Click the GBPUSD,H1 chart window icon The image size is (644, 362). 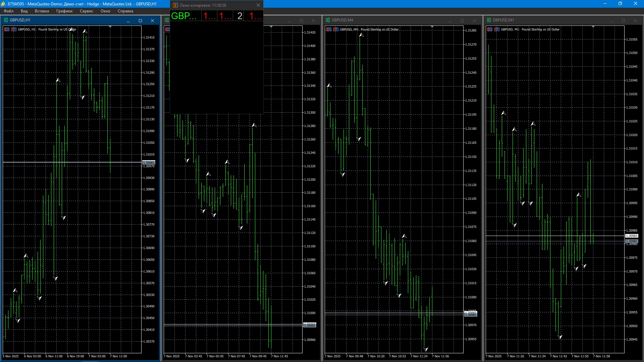(x=6, y=20)
